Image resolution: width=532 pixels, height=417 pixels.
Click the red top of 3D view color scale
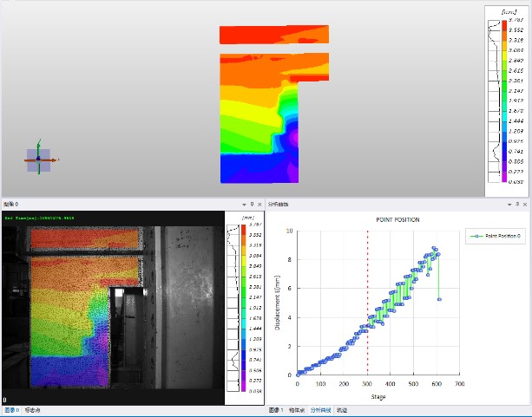pyautogui.click(x=503, y=26)
